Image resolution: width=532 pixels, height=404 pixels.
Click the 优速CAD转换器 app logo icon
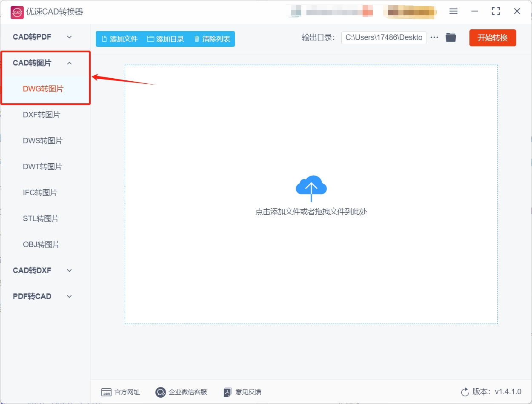coord(17,12)
